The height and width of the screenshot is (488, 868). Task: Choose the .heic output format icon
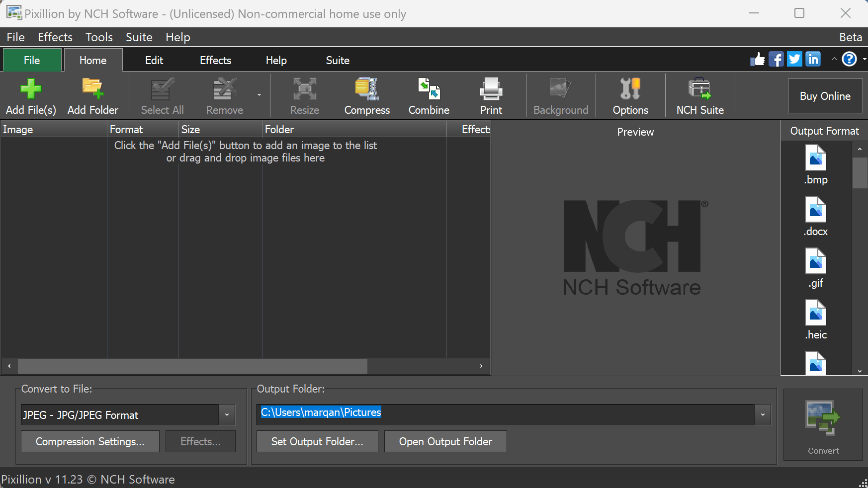[x=815, y=313]
